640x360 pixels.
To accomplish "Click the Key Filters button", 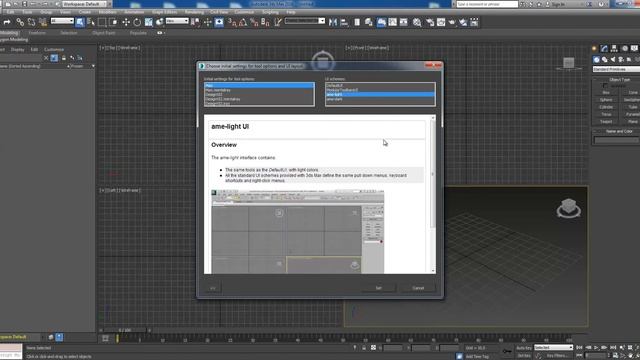I will click(x=557, y=356).
